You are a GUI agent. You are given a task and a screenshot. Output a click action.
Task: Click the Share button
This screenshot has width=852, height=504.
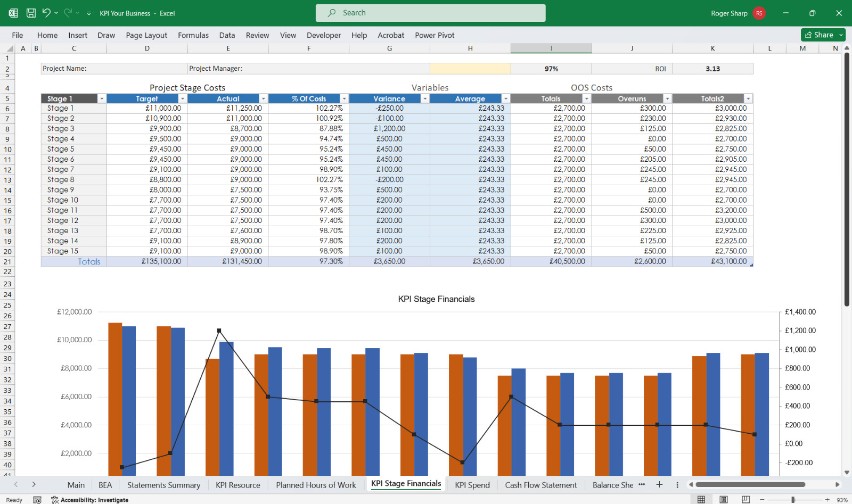[823, 35]
